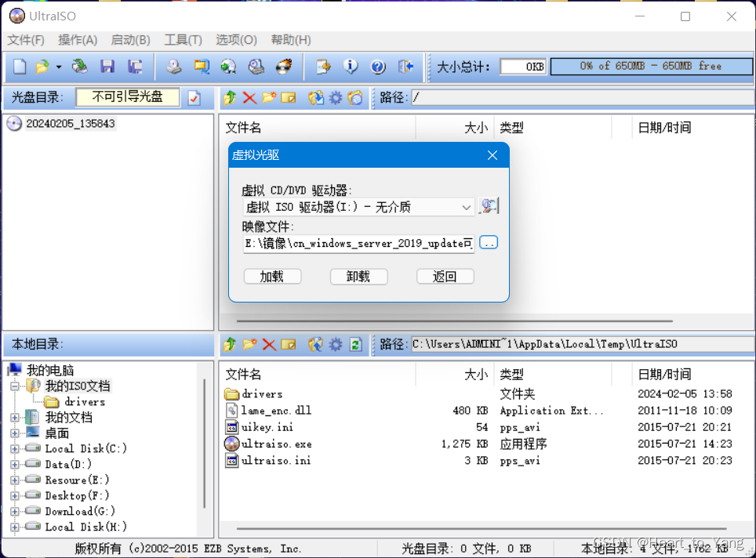Open the 选项(O) menu
This screenshot has width=756, height=558.
pos(237,39)
